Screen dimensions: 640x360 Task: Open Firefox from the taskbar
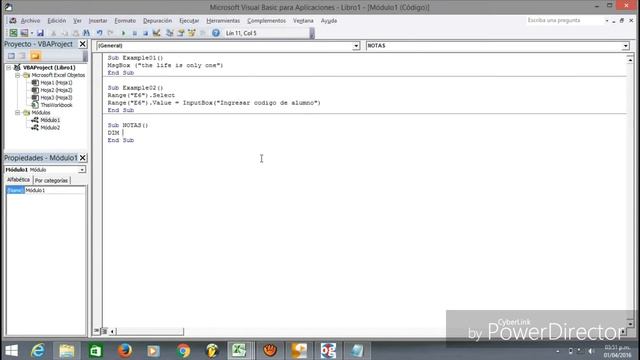[125, 351]
